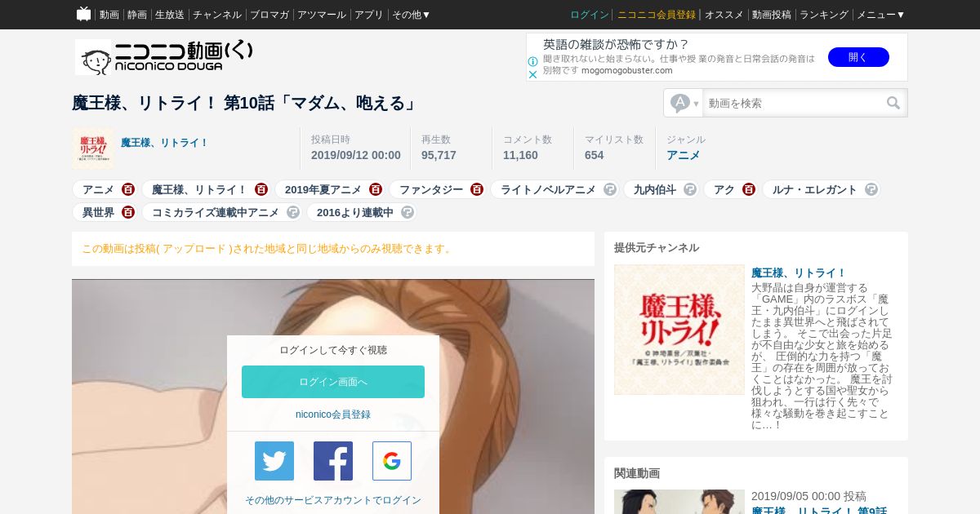Open 動画 in top navigation
The image size is (980, 514).
[x=109, y=15]
